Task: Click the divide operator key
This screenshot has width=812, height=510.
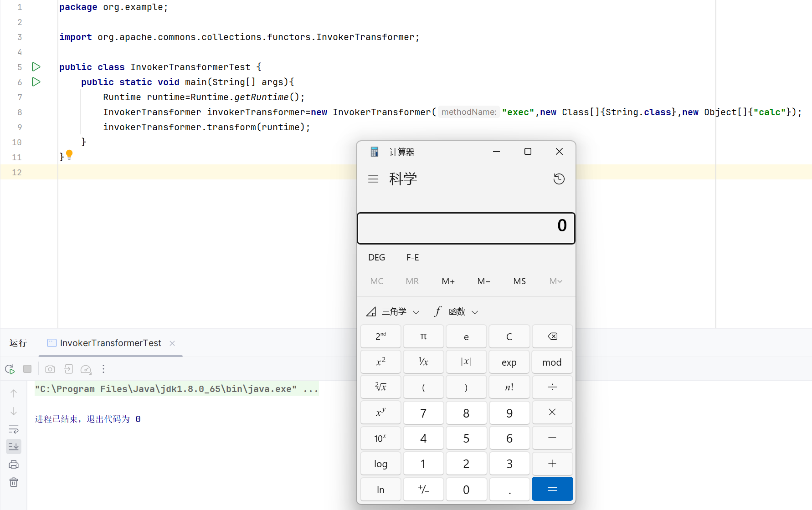Action: 552,387
